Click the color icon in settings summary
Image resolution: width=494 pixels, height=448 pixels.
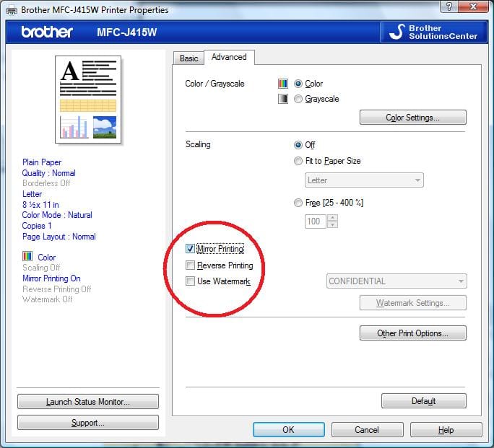[27, 256]
